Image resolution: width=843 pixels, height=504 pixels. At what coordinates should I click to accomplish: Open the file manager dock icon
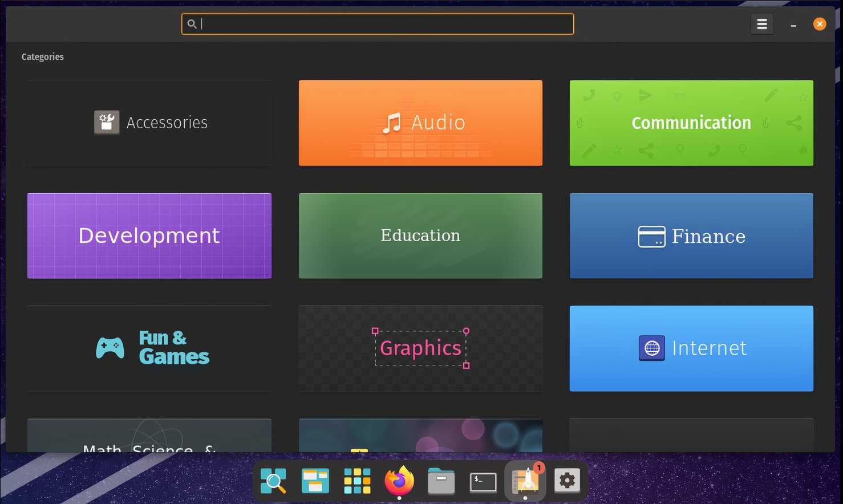point(441,481)
